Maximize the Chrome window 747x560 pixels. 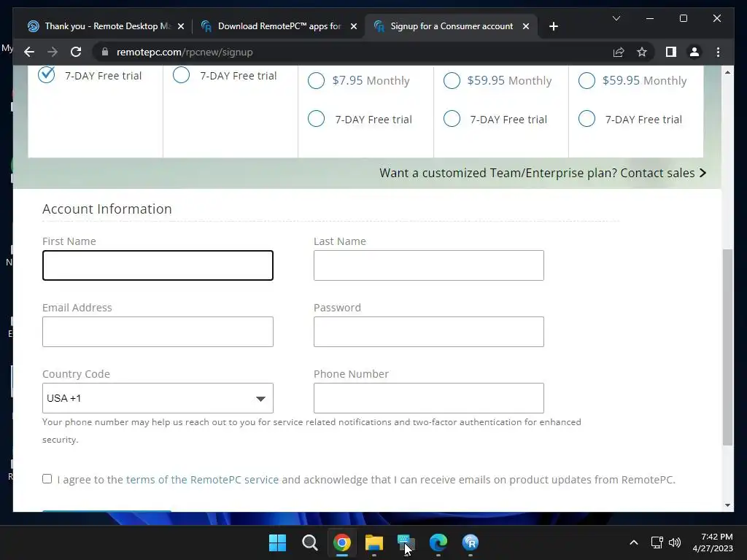point(683,18)
